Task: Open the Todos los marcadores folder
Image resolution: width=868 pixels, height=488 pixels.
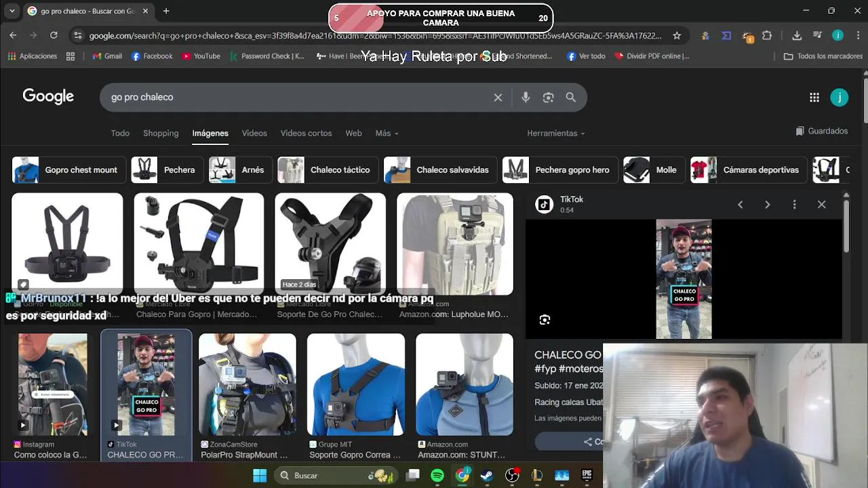Action: click(x=823, y=56)
